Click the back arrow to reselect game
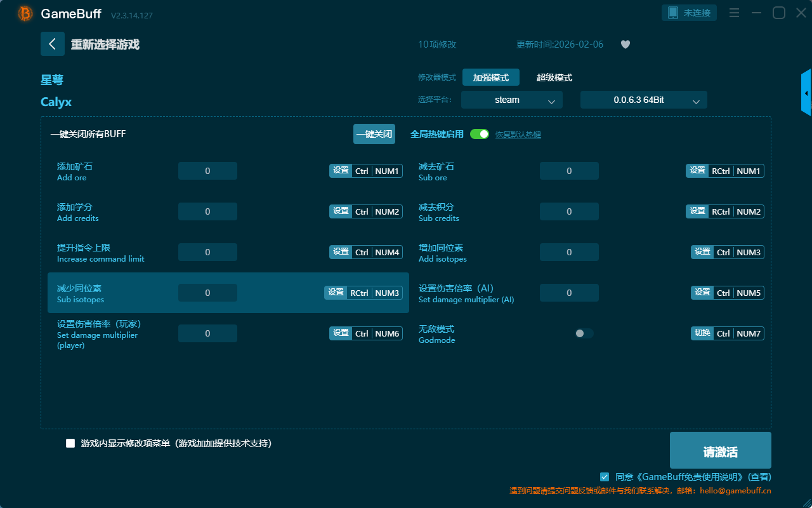Image resolution: width=812 pixels, height=508 pixels. (52, 44)
